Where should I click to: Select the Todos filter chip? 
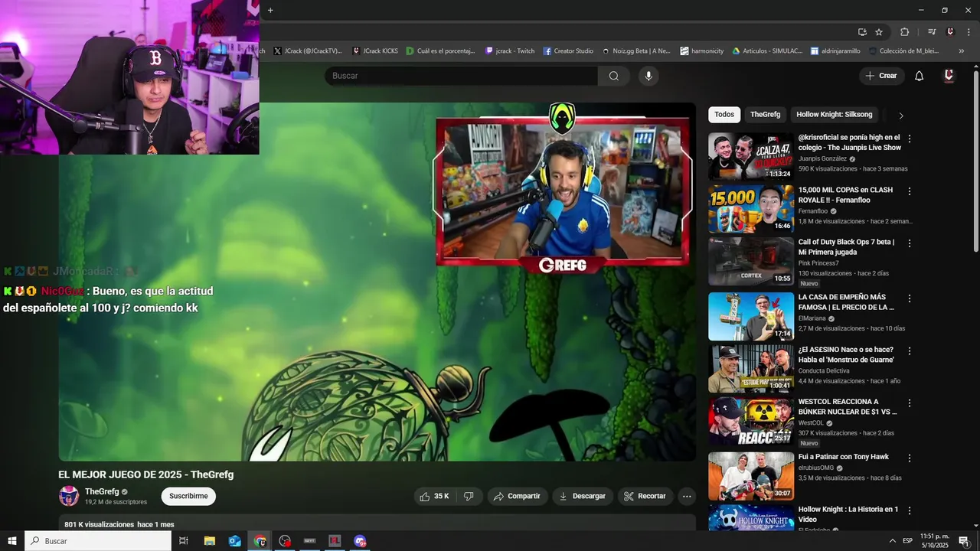pos(724,115)
